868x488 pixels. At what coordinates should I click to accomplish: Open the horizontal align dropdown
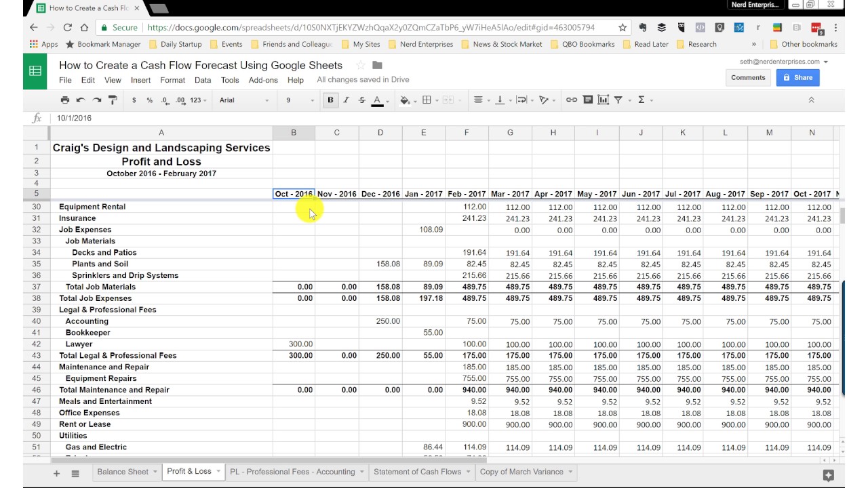[x=481, y=100]
